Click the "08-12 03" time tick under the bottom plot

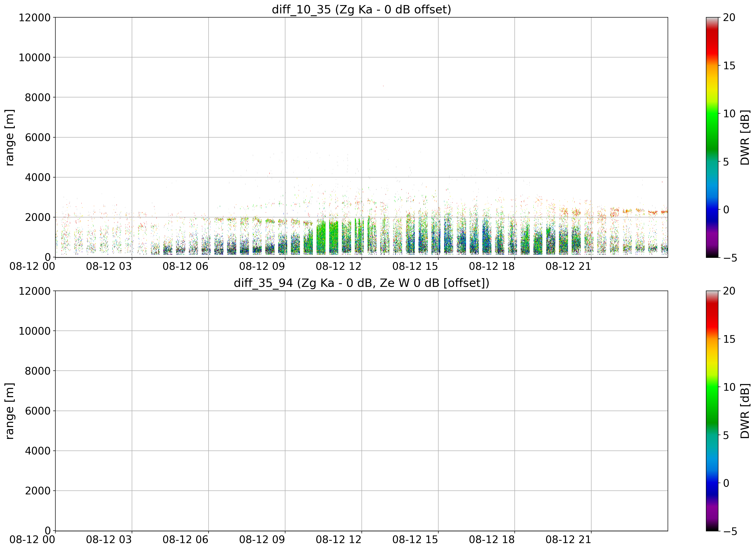[109, 540]
